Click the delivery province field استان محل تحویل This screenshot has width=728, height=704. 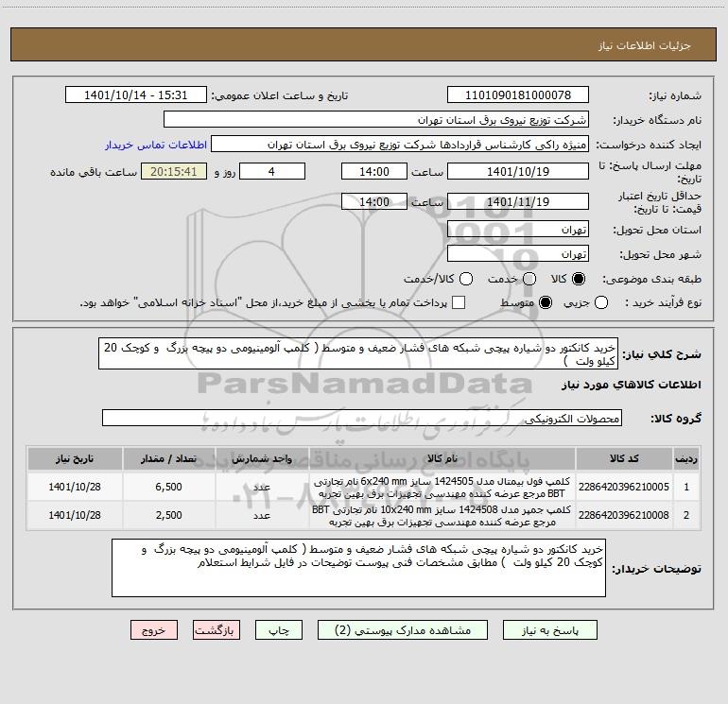518,230
